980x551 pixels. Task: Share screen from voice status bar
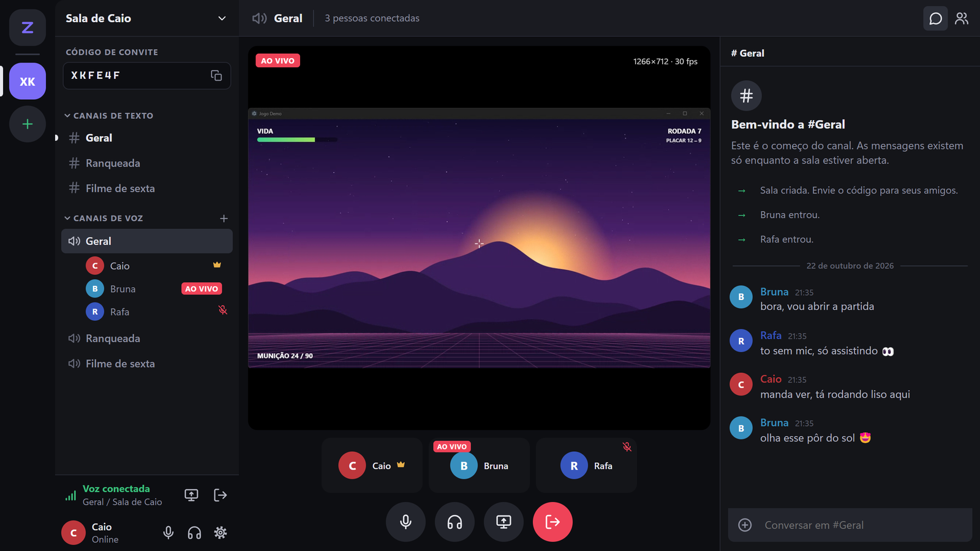pyautogui.click(x=191, y=495)
